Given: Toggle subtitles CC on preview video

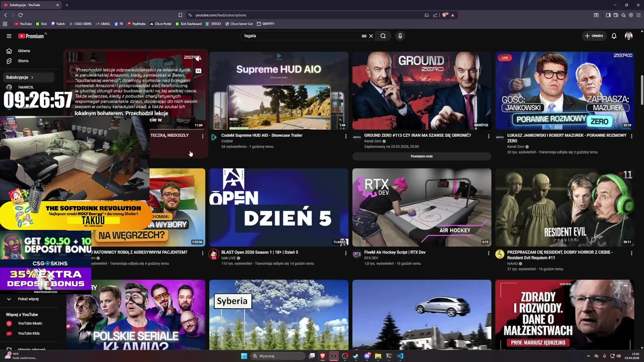Looking at the screenshot, I should click(199, 71).
